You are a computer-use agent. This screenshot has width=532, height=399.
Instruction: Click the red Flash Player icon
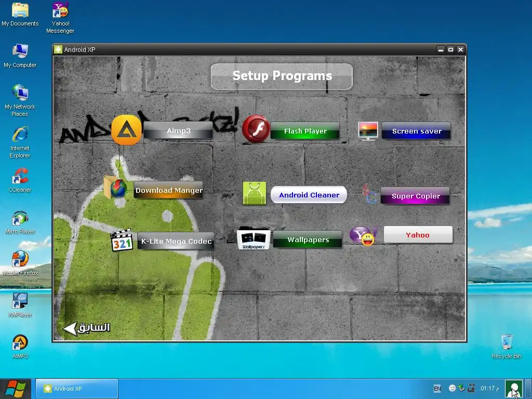coord(256,129)
